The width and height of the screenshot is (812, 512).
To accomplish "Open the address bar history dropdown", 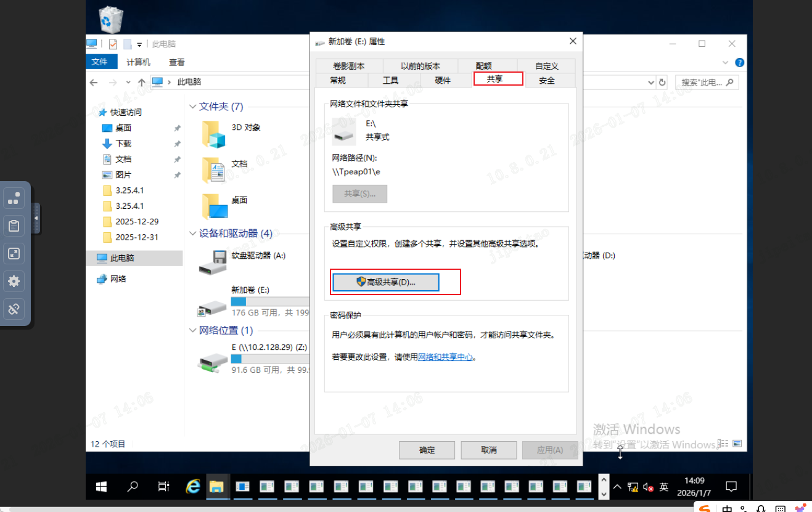I will 652,82.
